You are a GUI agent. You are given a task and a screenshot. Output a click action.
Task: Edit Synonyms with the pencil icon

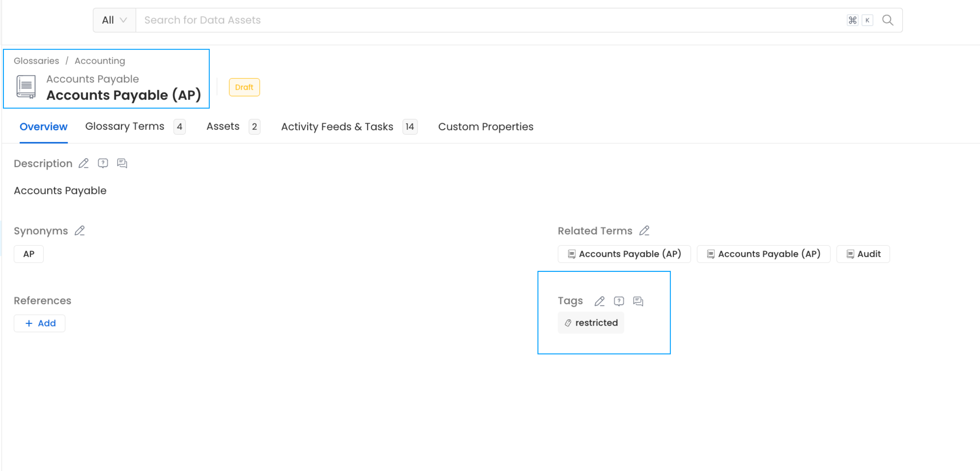pos(80,231)
